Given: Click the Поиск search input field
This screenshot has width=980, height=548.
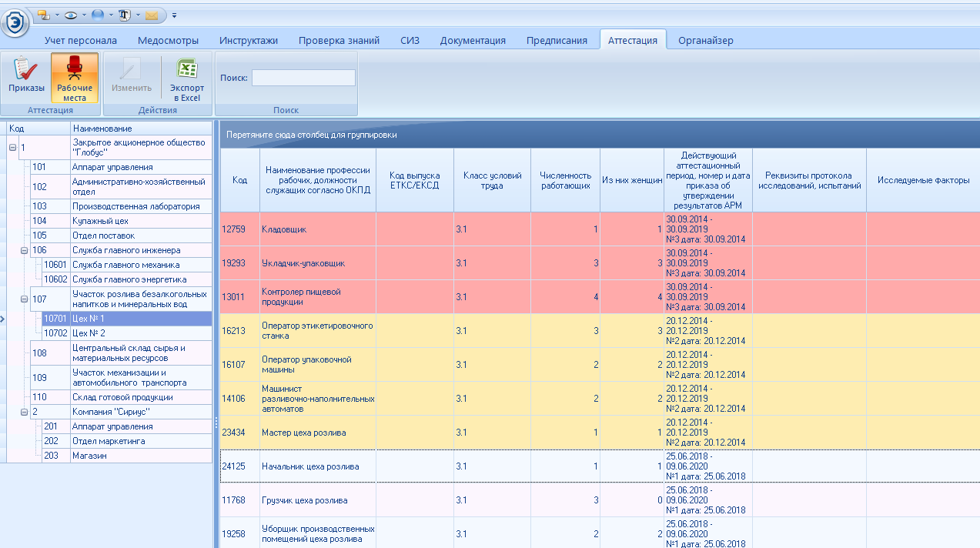Looking at the screenshot, I should pyautogui.click(x=303, y=78).
